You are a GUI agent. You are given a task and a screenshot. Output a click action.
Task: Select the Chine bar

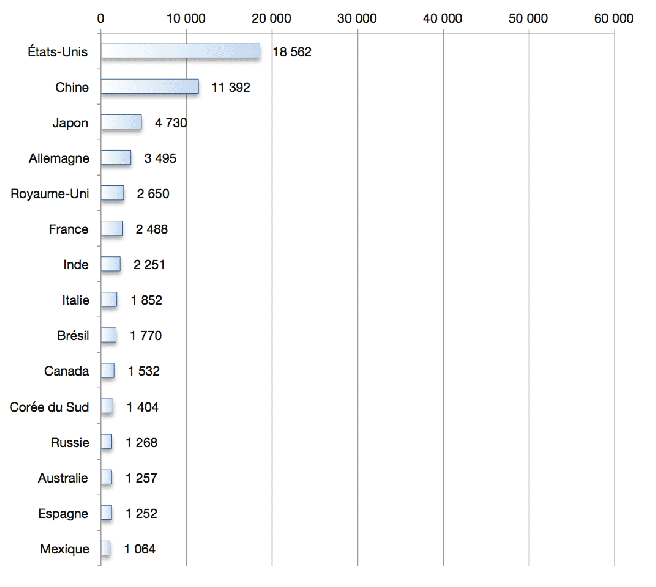pyautogui.click(x=149, y=87)
